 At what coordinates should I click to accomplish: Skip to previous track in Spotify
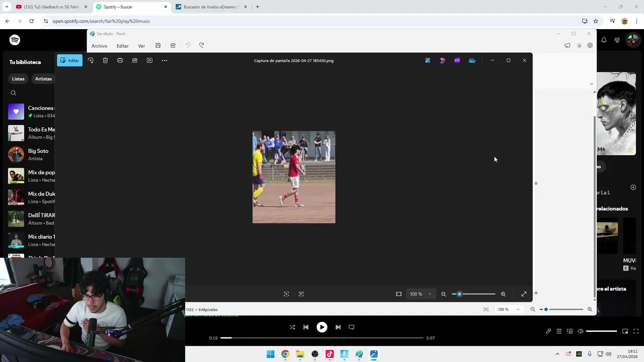pyautogui.click(x=306, y=327)
